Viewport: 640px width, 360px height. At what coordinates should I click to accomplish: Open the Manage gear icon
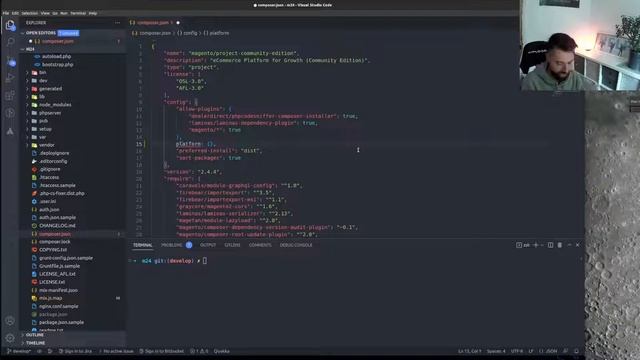(x=10, y=338)
